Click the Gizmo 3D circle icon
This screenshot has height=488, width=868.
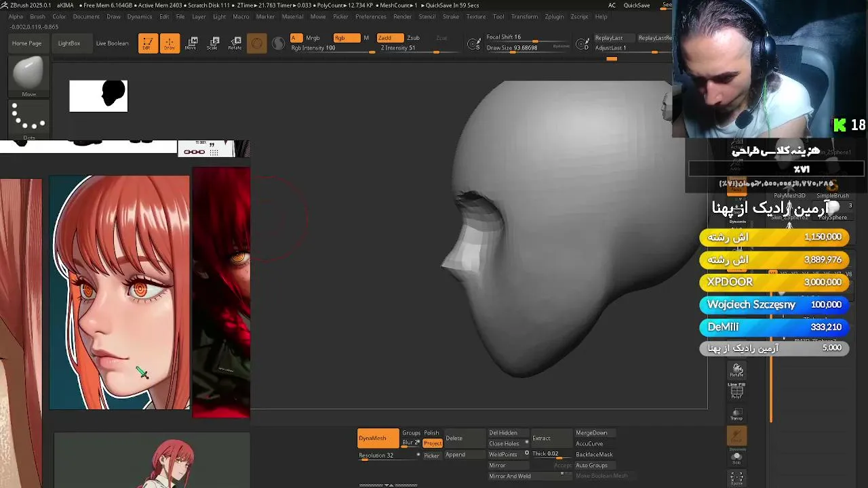(x=256, y=44)
